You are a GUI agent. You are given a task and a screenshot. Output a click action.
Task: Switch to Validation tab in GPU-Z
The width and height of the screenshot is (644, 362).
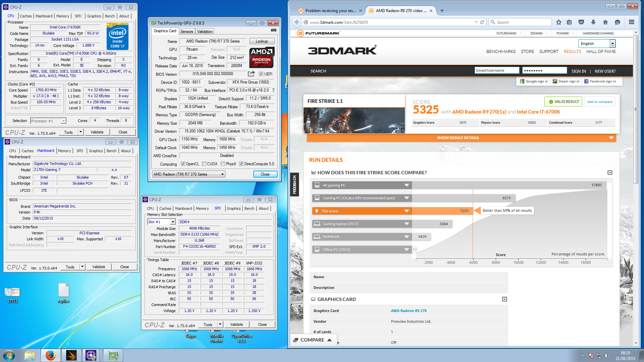click(x=205, y=32)
